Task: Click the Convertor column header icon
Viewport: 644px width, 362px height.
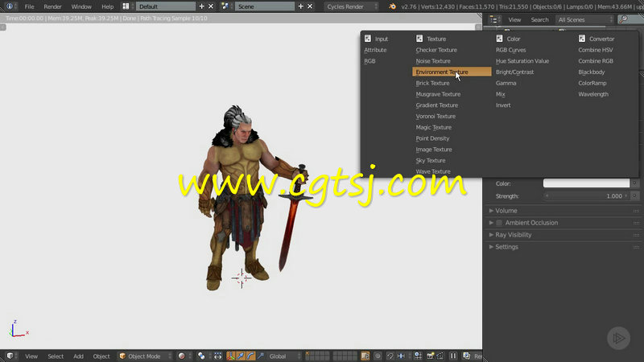Action: click(582, 38)
